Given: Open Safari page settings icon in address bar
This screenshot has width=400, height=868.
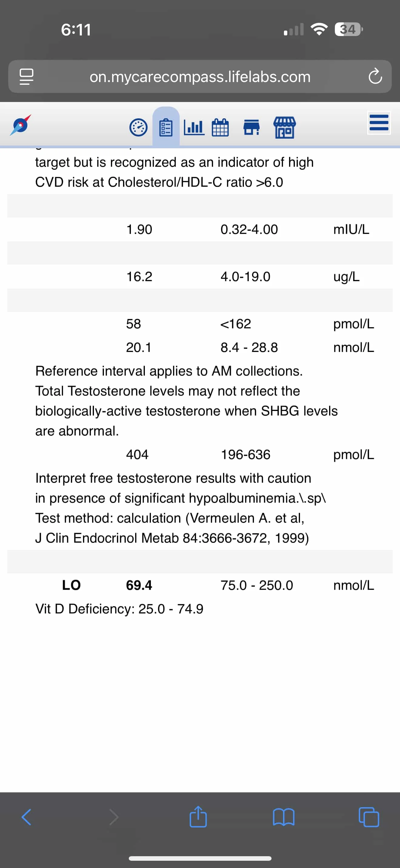Looking at the screenshot, I should (26, 77).
